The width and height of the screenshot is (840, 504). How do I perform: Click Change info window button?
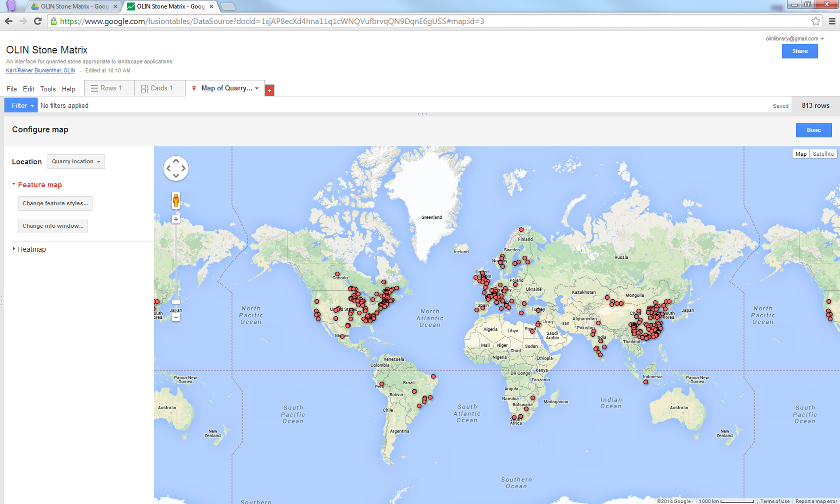coord(53,226)
